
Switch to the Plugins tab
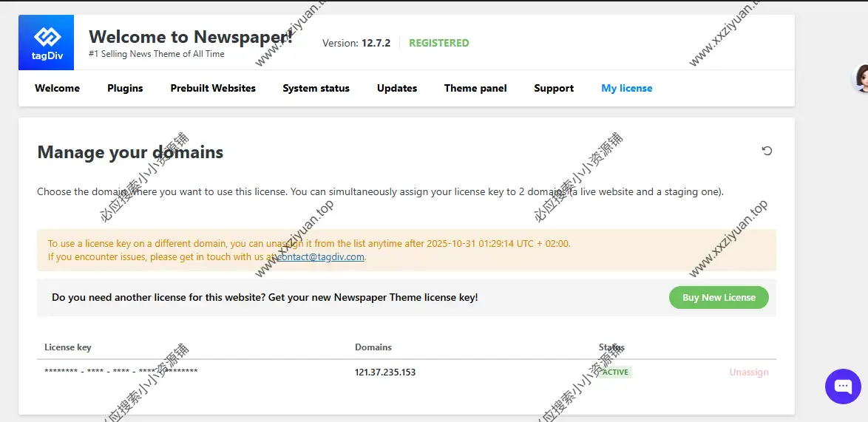pos(125,88)
